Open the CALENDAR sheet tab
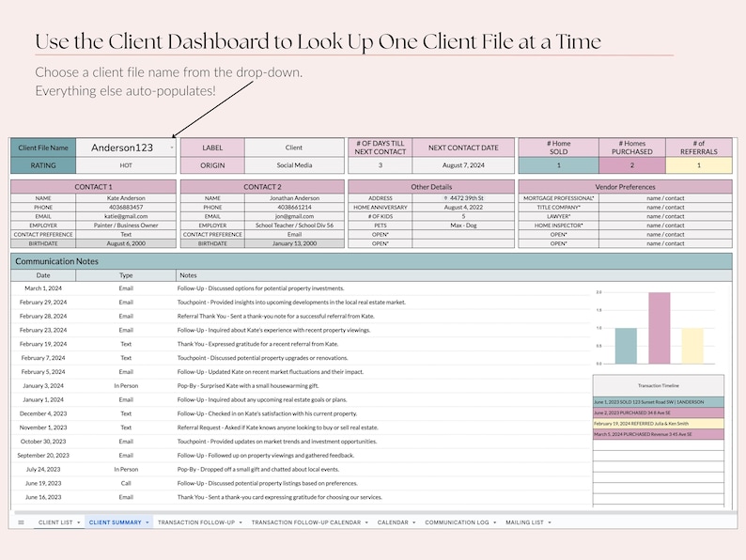The image size is (746, 560). click(x=393, y=522)
